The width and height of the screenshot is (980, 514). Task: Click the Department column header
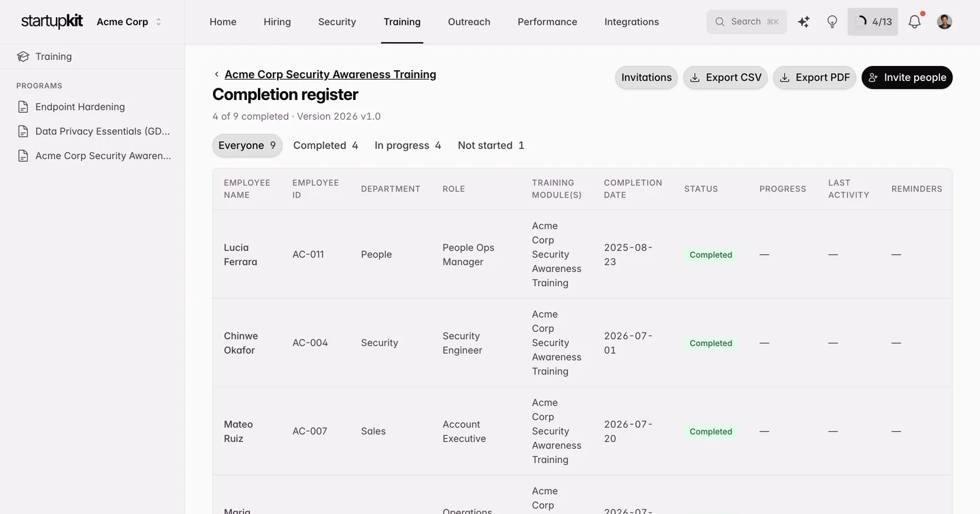point(391,189)
